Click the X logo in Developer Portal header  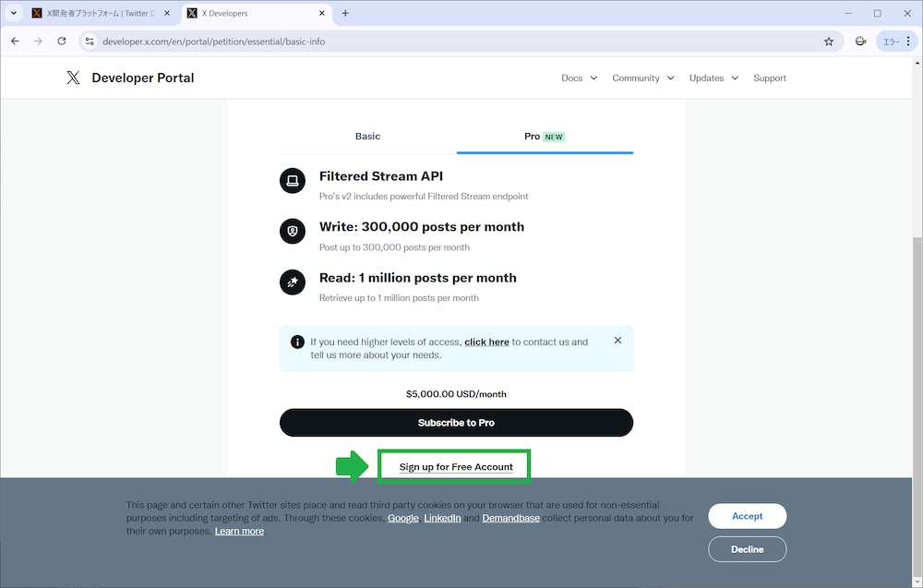click(x=73, y=78)
